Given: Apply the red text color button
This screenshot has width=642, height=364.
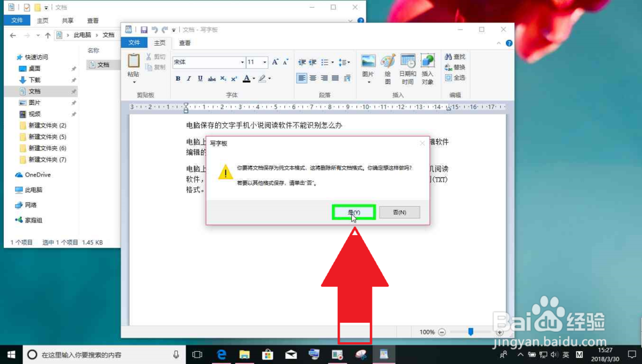Looking at the screenshot, I should [x=247, y=78].
